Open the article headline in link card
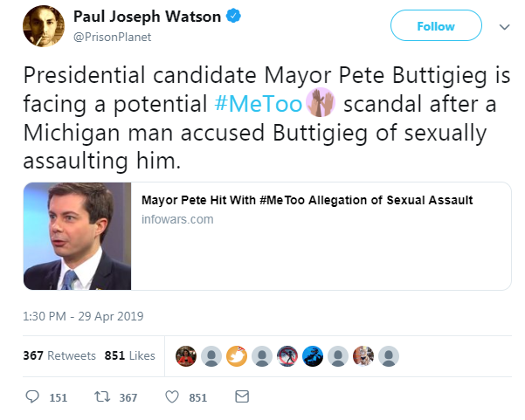 click(307, 201)
